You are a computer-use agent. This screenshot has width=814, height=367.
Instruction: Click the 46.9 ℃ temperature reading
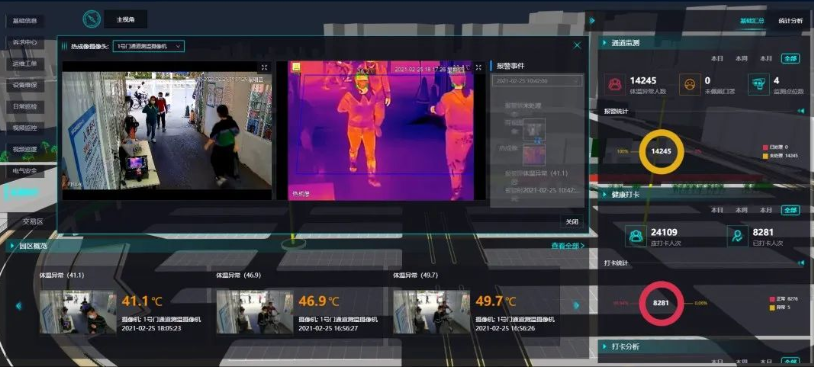tap(319, 301)
